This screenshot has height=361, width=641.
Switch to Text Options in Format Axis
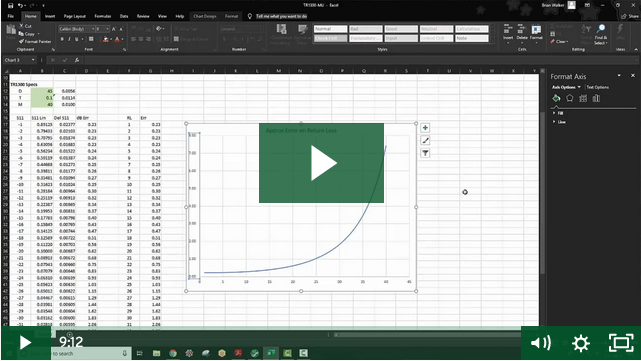point(597,87)
